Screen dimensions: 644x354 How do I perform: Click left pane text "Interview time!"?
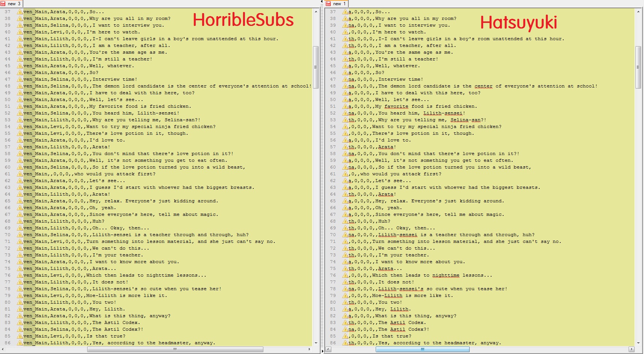click(115, 79)
